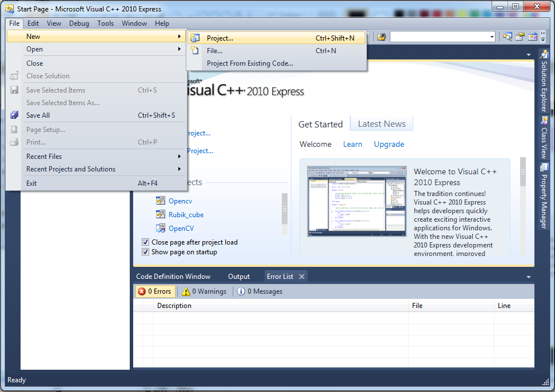This screenshot has height=392, width=555.
Task: Switch to the Output tab
Action: click(x=239, y=277)
